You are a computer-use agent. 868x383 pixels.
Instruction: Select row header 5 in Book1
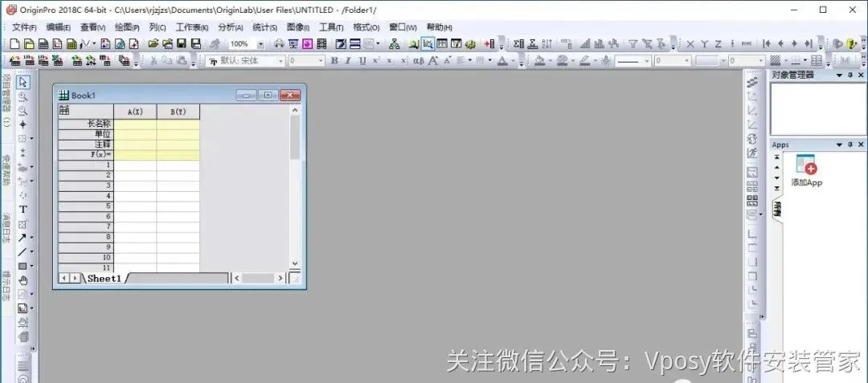[86, 206]
